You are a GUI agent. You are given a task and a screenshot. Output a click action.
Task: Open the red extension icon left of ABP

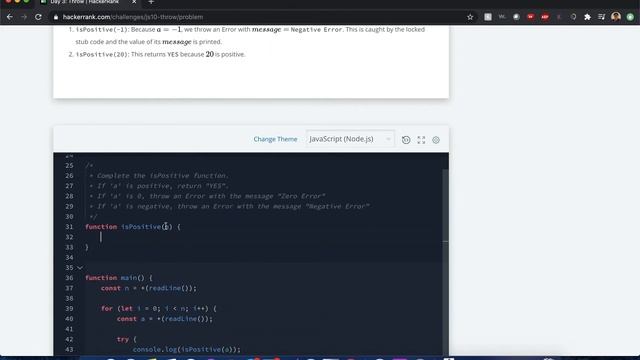click(531, 17)
